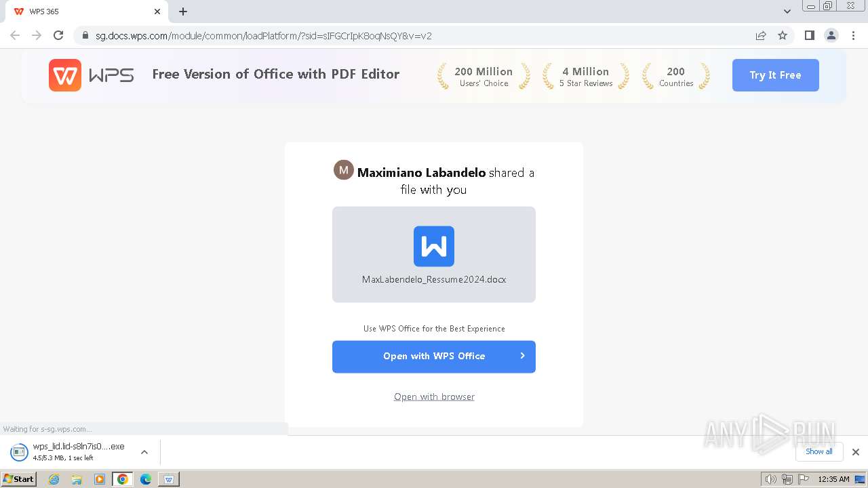Click the Show desktop button in taskbar
The height and width of the screenshot is (488, 868).
(861, 479)
